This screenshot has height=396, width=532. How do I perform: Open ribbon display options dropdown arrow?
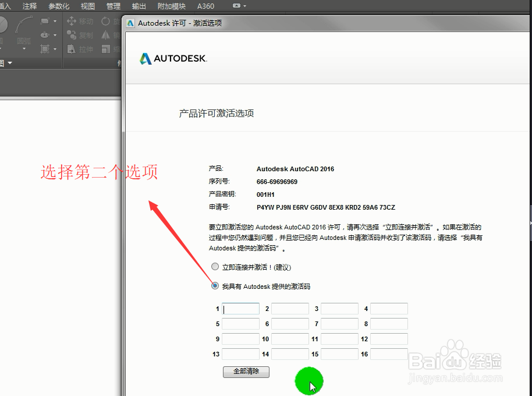[244, 6]
